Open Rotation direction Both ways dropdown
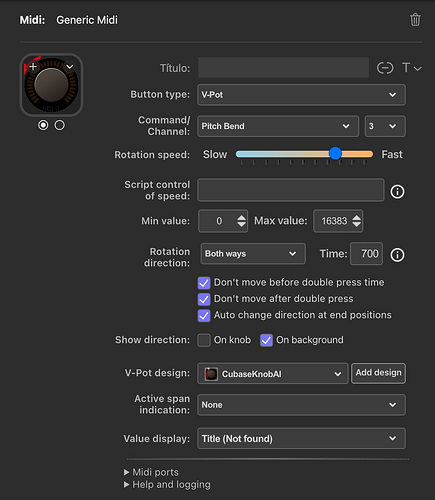The height and width of the screenshot is (500, 435). click(253, 254)
